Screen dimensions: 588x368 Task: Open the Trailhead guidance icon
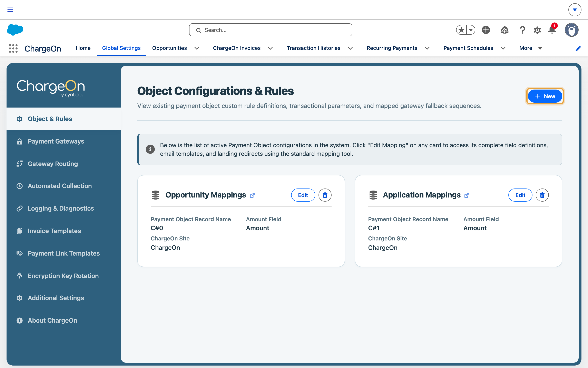tap(504, 30)
